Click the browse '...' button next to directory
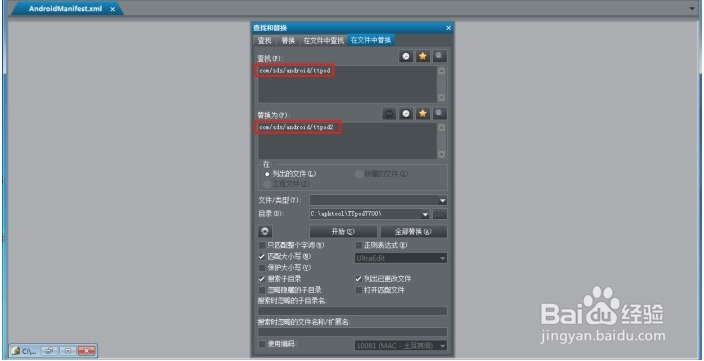704x361 pixels. click(440, 215)
